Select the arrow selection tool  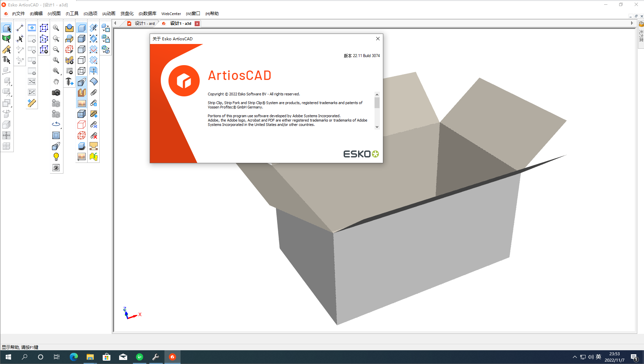click(7, 28)
